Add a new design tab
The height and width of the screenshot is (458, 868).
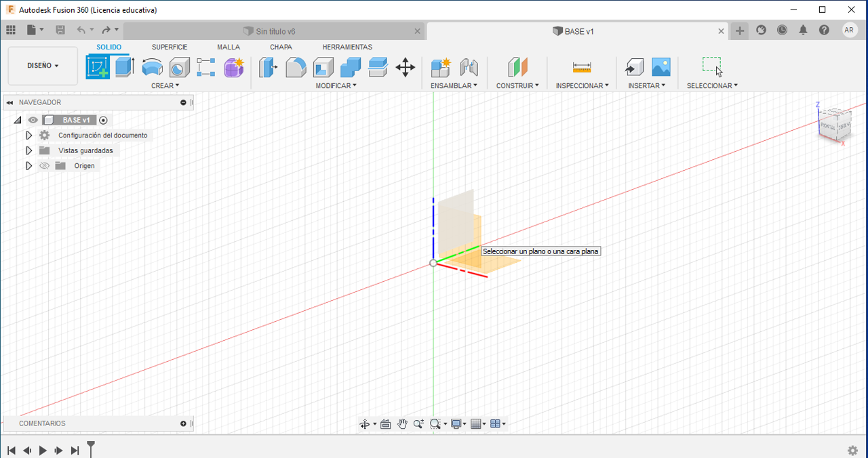point(740,30)
